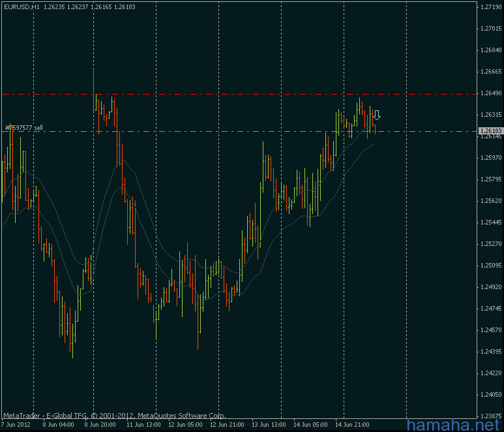Click the 8 Jun 20:00 time label
504x432 pixels.
pos(100,425)
